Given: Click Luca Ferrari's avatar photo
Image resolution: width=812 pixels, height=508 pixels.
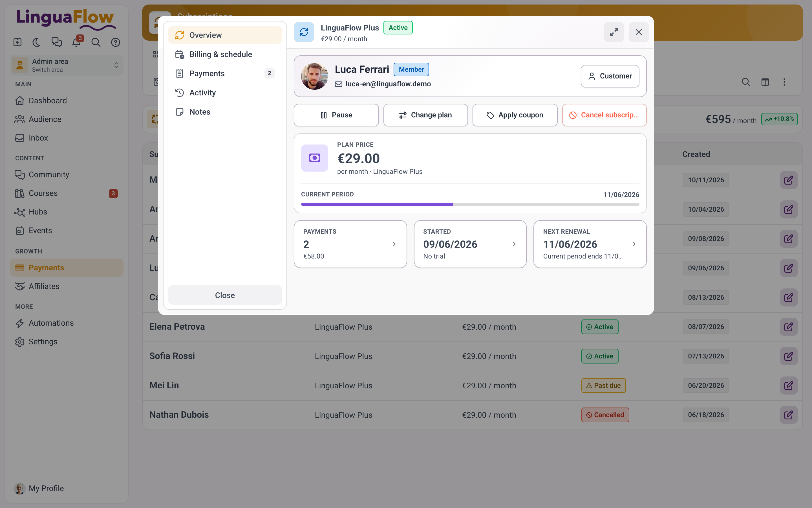Looking at the screenshot, I should tap(314, 76).
